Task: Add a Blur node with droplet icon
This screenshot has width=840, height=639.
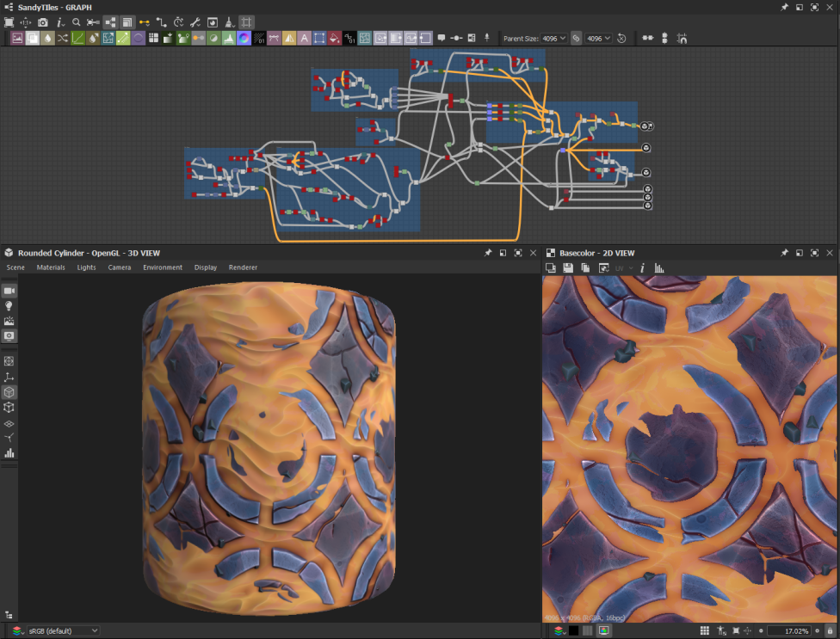Action: tap(47, 38)
